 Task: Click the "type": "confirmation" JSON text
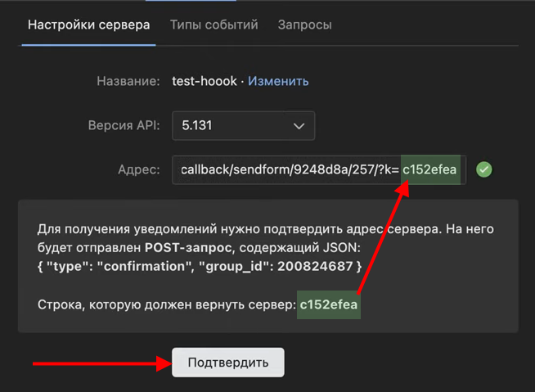coord(119,265)
